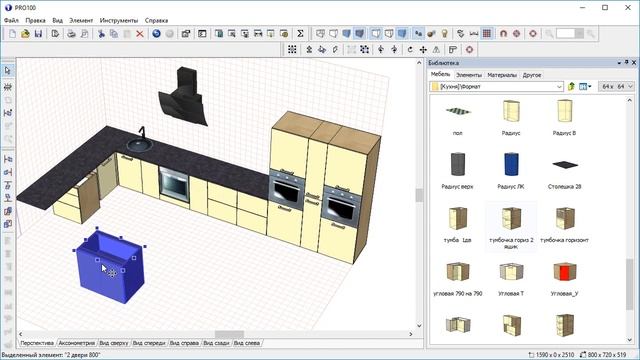Switch to the Аксонометрия view tab

pyautogui.click(x=76, y=343)
